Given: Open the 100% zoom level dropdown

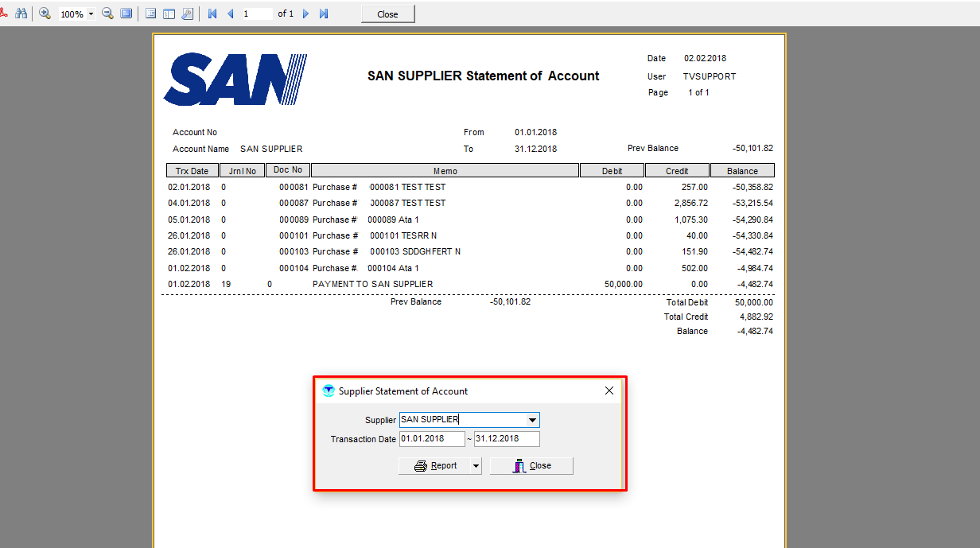Looking at the screenshot, I should click(x=91, y=14).
